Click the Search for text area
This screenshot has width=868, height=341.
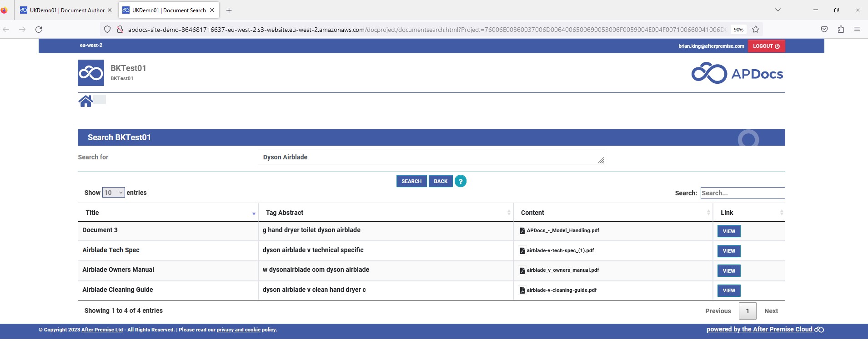(431, 157)
